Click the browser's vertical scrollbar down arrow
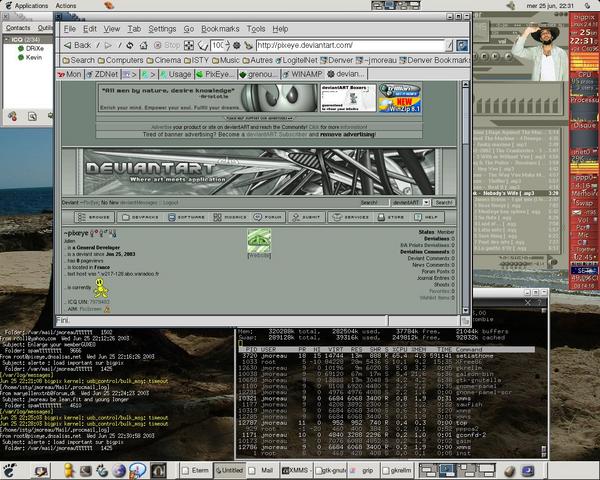Viewport: 600px width, 480px height. tap(465, 310)
